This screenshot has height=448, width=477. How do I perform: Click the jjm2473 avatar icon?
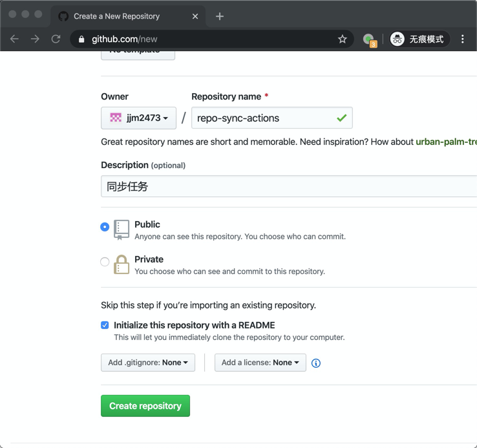click(116, 118)
